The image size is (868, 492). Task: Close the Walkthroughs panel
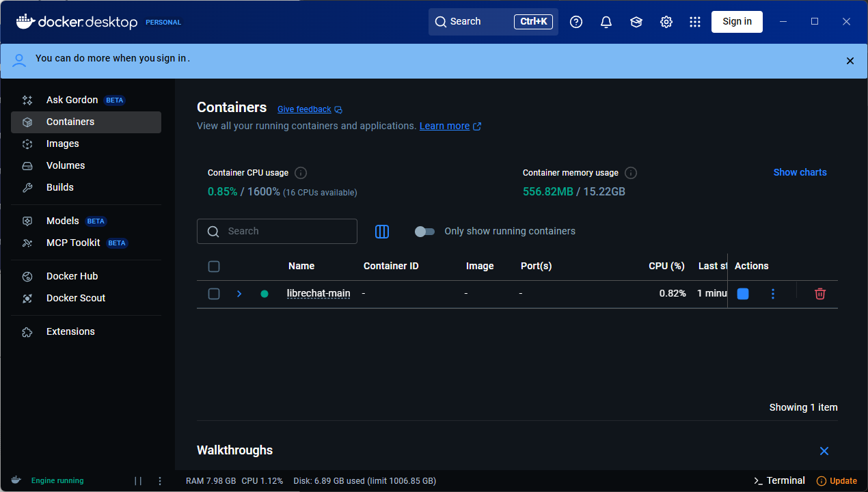pyautogui.click(x=824, y=451)
